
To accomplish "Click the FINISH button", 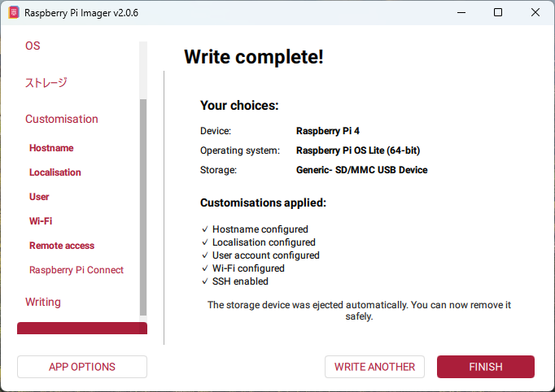I will click(x=485, y=367).
